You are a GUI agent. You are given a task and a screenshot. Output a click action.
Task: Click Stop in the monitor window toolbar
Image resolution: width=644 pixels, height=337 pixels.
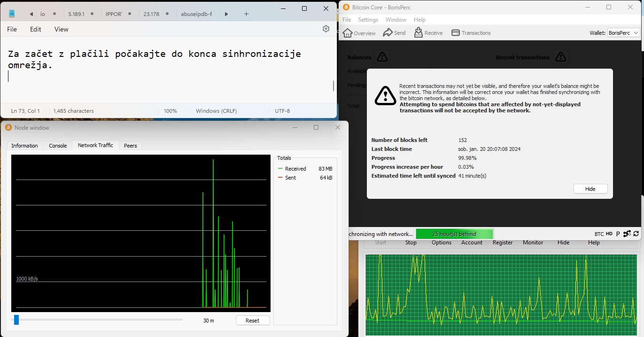pyautogui.click(x=411, y=243)
